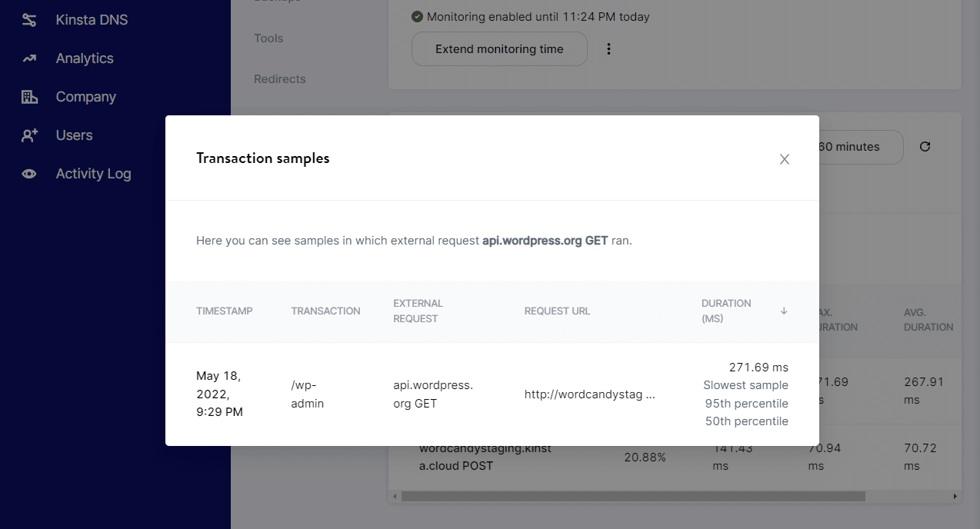The width and height of the screenshot is (980, 529).
Task: Refresh the APM data
Action: coord(925,146)
